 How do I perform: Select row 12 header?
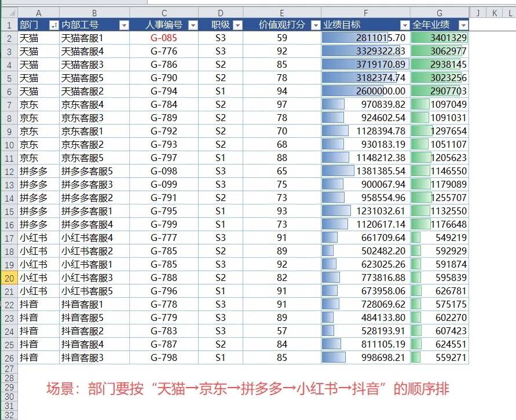(9, 171)
